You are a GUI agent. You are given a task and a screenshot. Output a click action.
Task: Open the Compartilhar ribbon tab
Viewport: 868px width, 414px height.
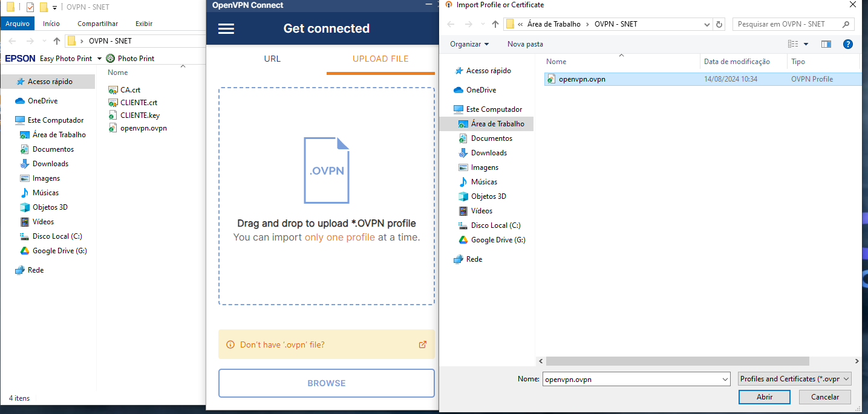pos(97,24)
